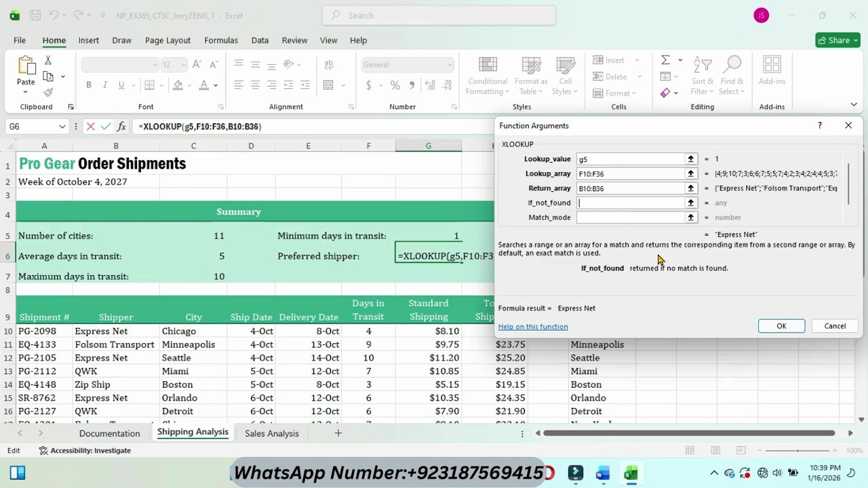
Task: Collapse dialog via Lookup_value range selector
Action: click(x=690, y=159)
